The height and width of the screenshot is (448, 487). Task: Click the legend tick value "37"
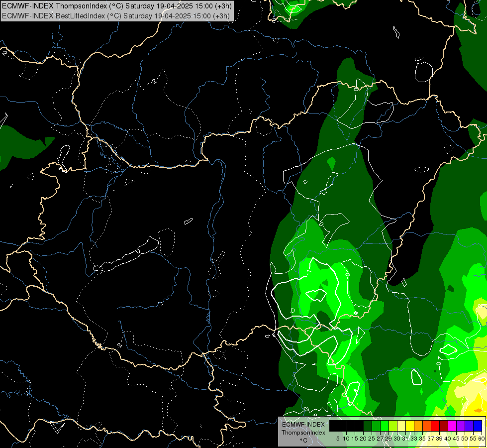click(x=431, y=439)
